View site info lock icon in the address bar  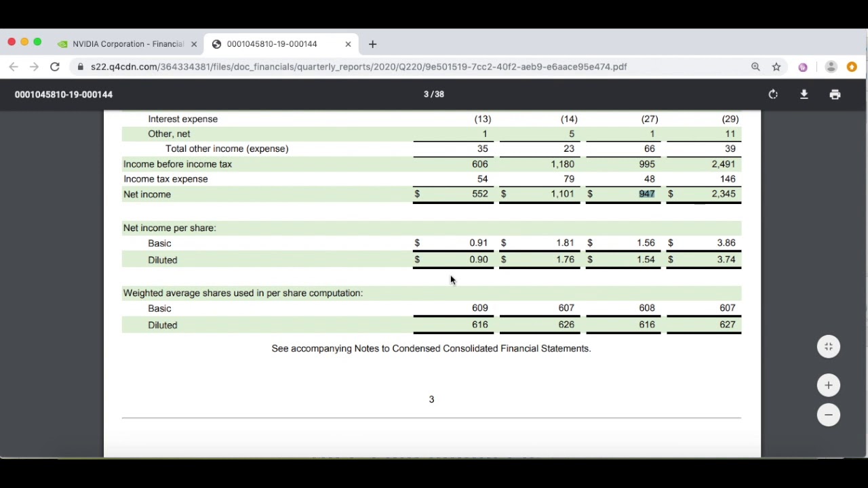81,66
